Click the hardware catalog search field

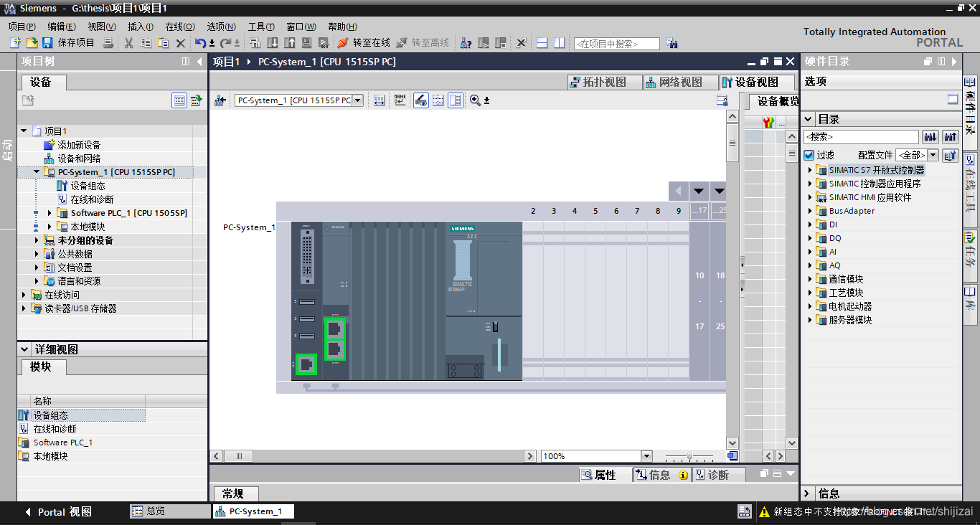(x=861, y=136)
